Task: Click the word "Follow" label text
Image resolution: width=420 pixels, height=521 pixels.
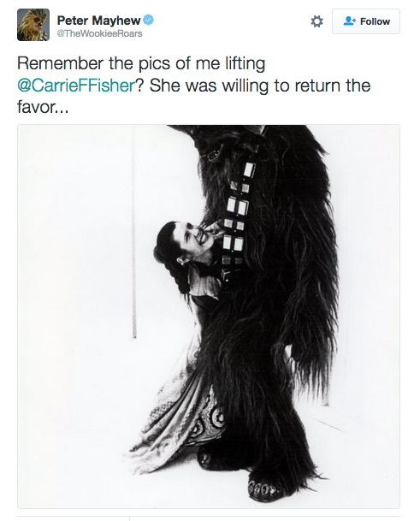Action: click(375, 21)
